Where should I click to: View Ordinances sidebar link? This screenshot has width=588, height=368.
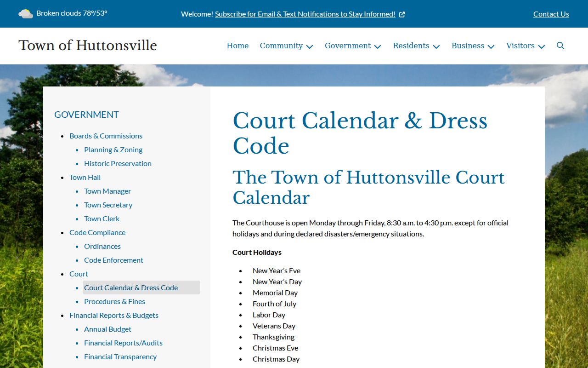(102, 246)
